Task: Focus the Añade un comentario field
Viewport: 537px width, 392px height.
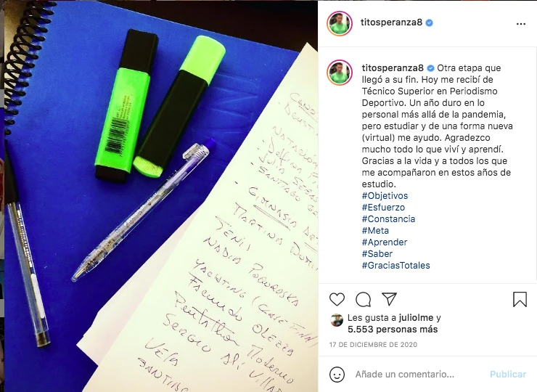Action: tap(419, 374)
